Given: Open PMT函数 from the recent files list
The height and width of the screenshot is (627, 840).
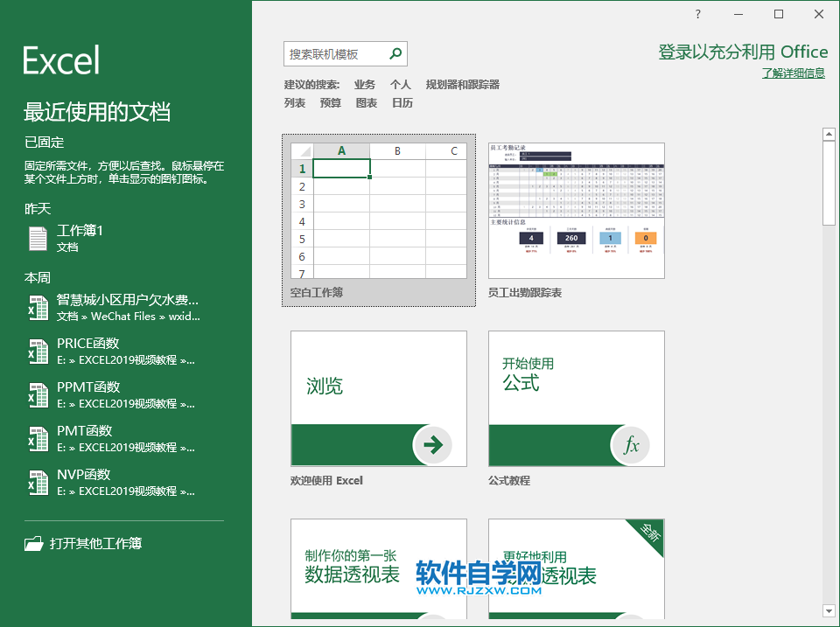Looking at the screenshot, I should coord(37,438).
